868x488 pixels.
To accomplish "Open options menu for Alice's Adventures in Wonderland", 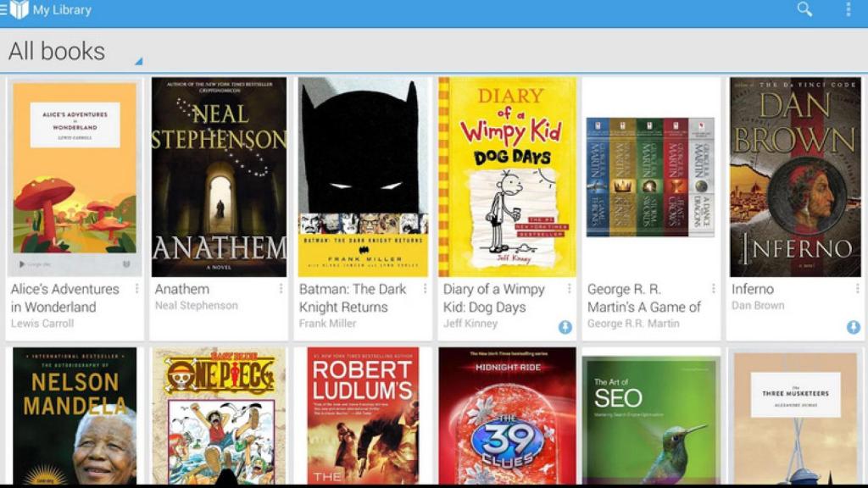I will tap(136, 289).
